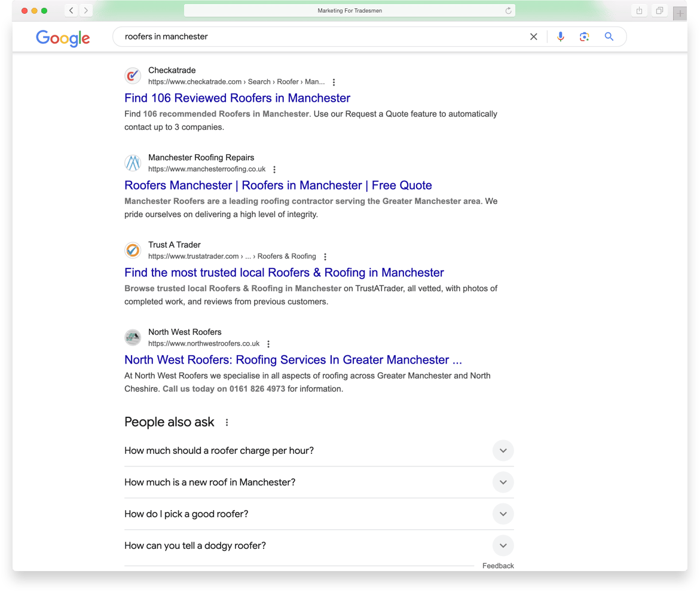Click the Checkatrade site name
This screenshot has height=592, width=700.
pos(172,70)
